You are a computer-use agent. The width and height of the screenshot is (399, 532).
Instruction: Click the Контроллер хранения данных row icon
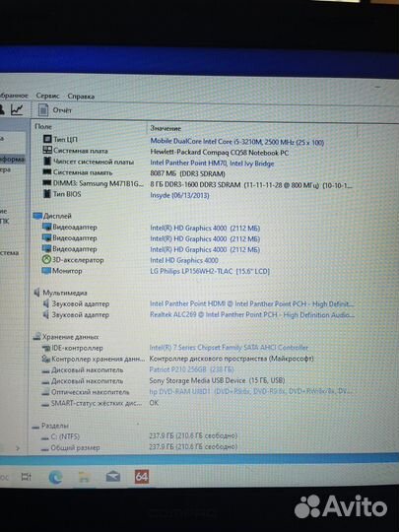click(45, 359)
